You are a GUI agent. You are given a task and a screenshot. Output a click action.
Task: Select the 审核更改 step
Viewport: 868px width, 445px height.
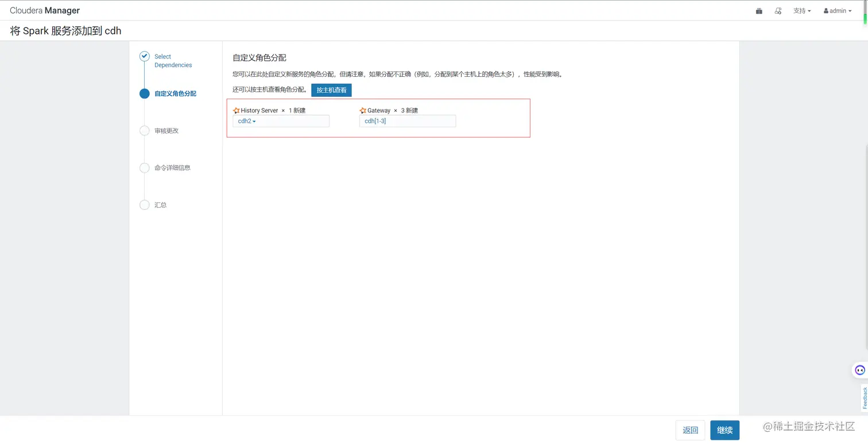[166, 131]
